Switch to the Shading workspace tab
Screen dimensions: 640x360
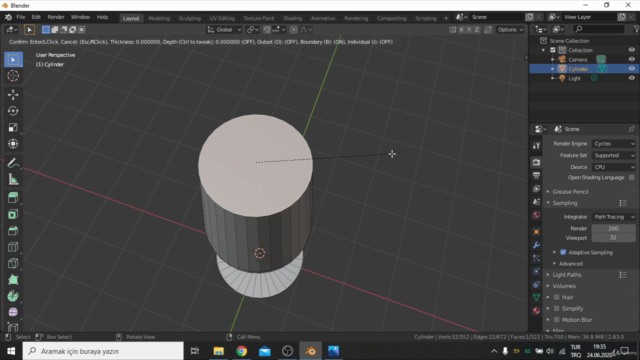pyautogui.click(x=293, y=18)
